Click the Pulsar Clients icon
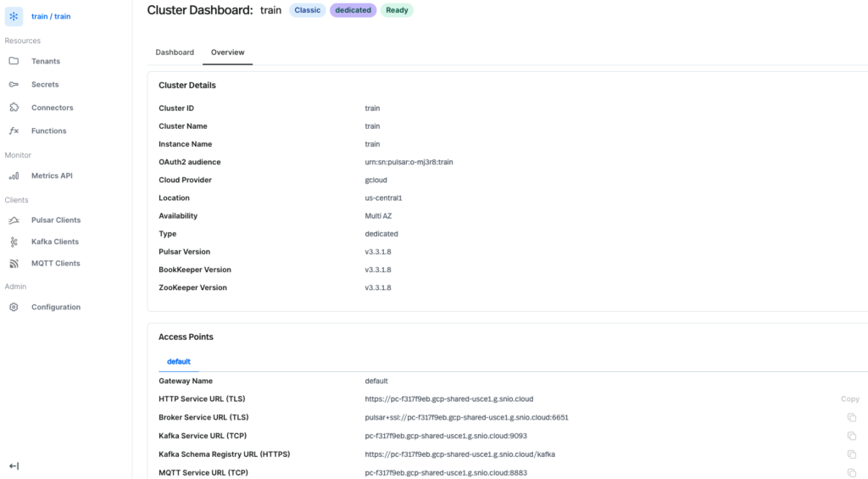This screenshot has width=868, height=479. [x=14, y=220]
